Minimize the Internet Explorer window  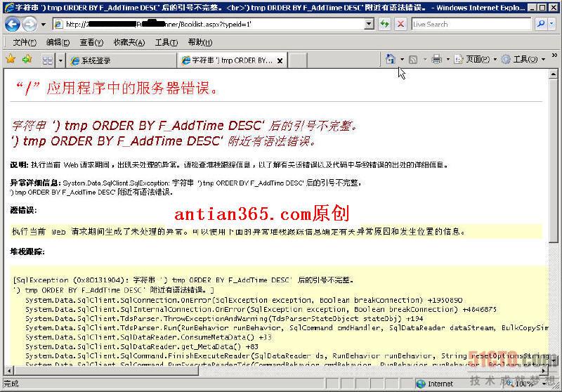(533, 7)
